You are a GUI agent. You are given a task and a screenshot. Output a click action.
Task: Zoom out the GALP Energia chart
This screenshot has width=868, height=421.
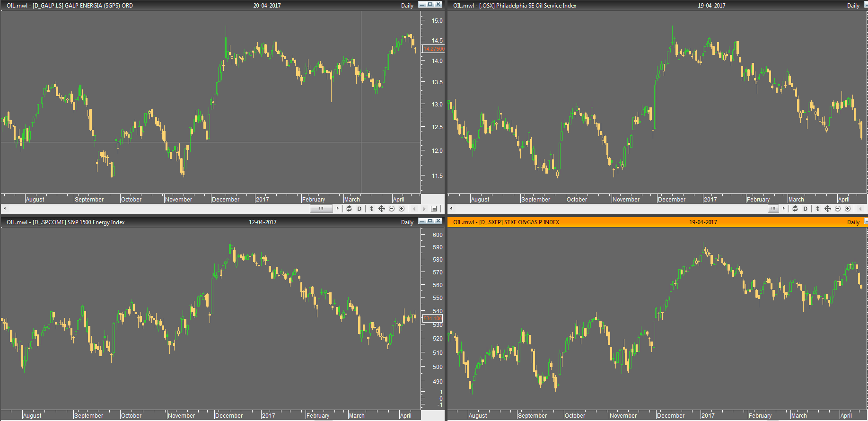tap(392, 209)
